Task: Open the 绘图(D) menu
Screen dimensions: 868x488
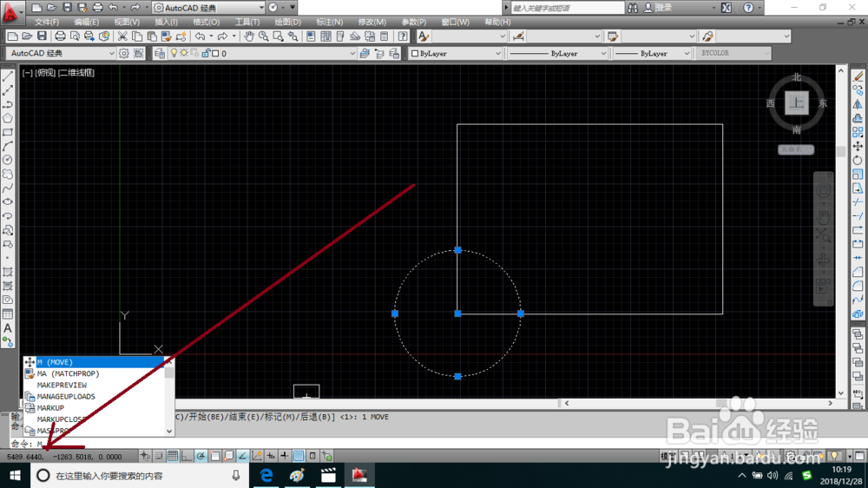Action: coord(288,23)
